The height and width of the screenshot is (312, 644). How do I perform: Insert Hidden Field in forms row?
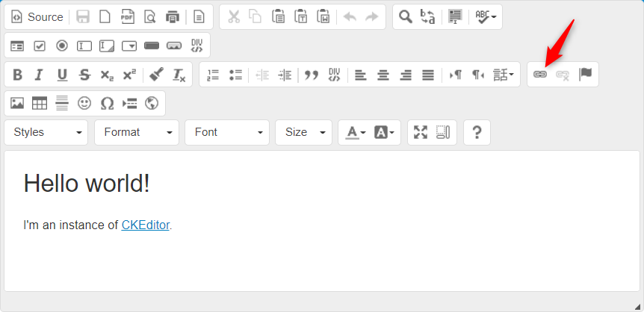coord(196,46)
